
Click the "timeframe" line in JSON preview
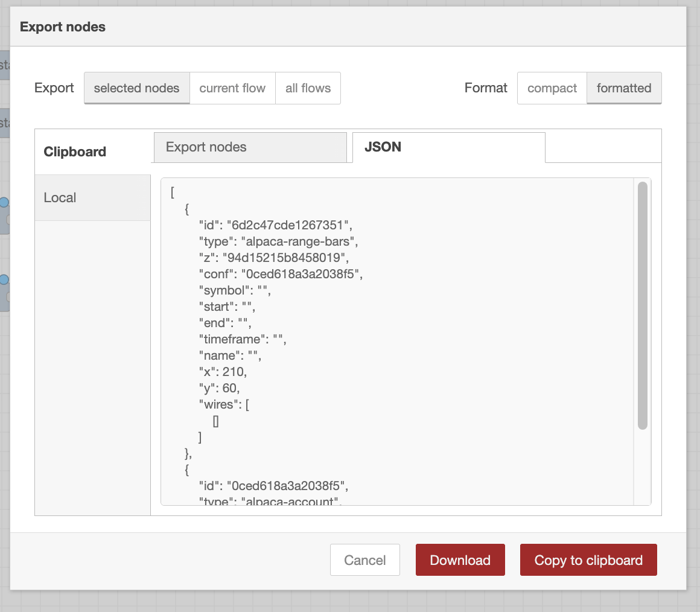click(x=242, y=339)
